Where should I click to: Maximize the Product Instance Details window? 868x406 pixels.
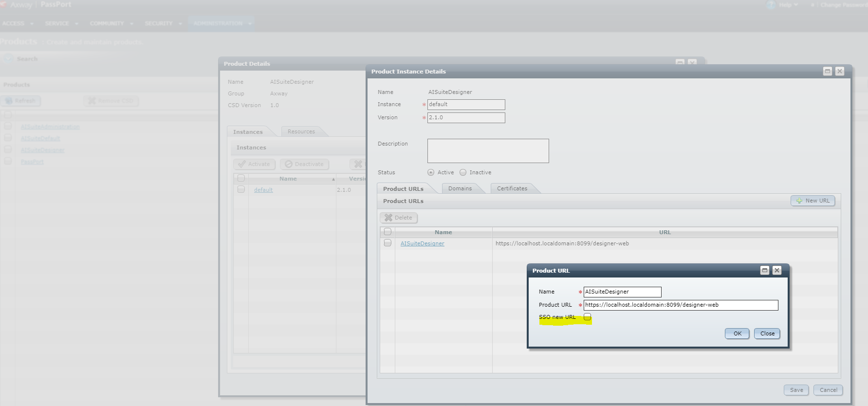pyautogui.click(x=827, y=71)
